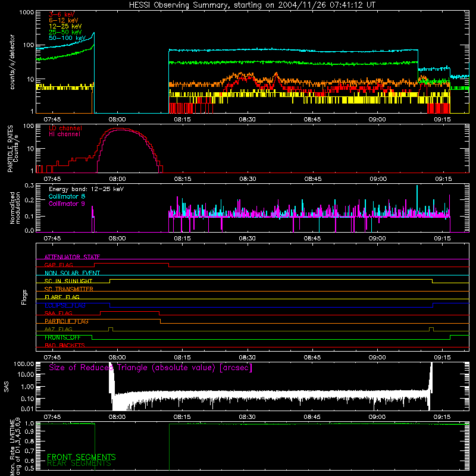Click the 'SAS' axis label

[x=7, y=386]
